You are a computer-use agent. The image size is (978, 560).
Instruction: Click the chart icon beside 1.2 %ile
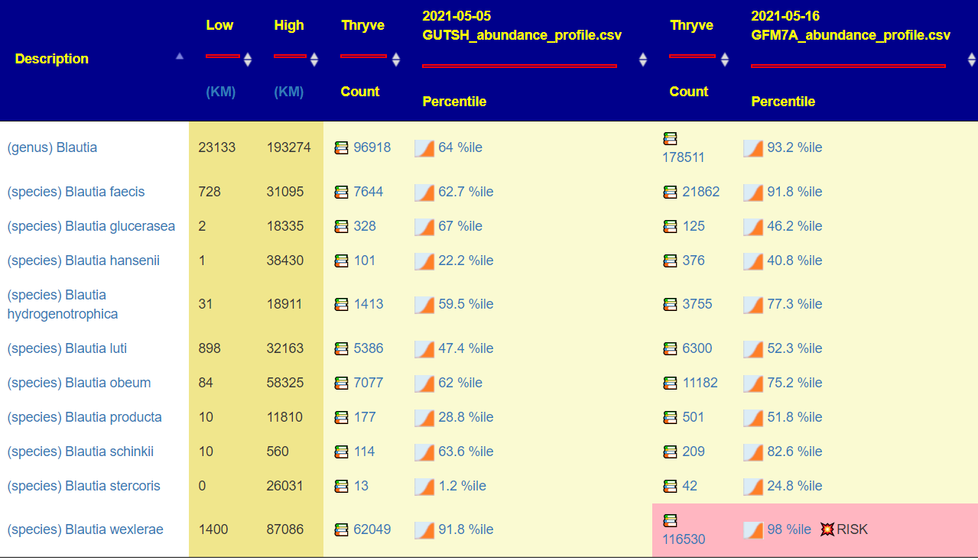point(424,486)
